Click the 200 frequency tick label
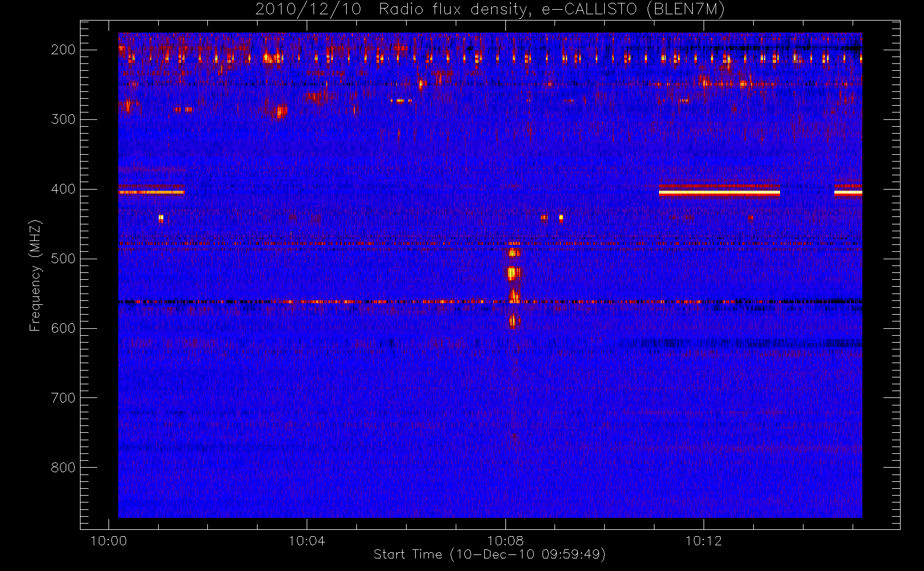Viewport: 924px width, 571px height. click(63, 50)
